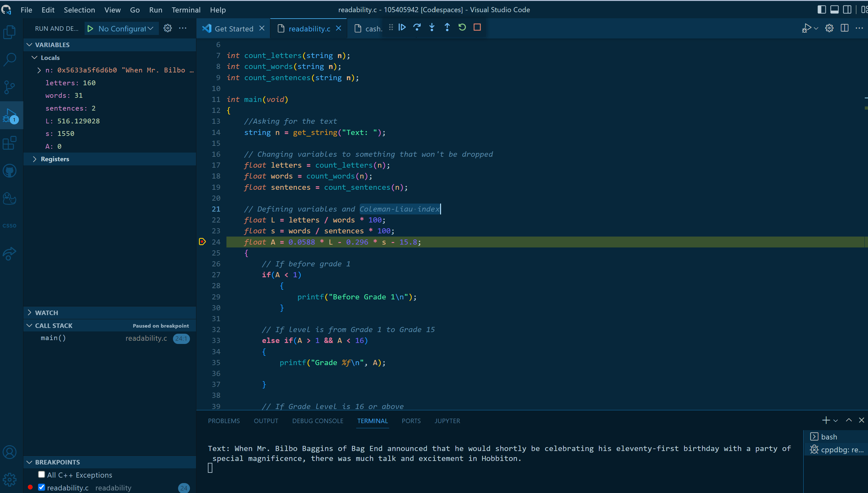The width and height of the screenshot is (868, 493).
Task: Select the bash terminal entry
Action: coord(829,437)
